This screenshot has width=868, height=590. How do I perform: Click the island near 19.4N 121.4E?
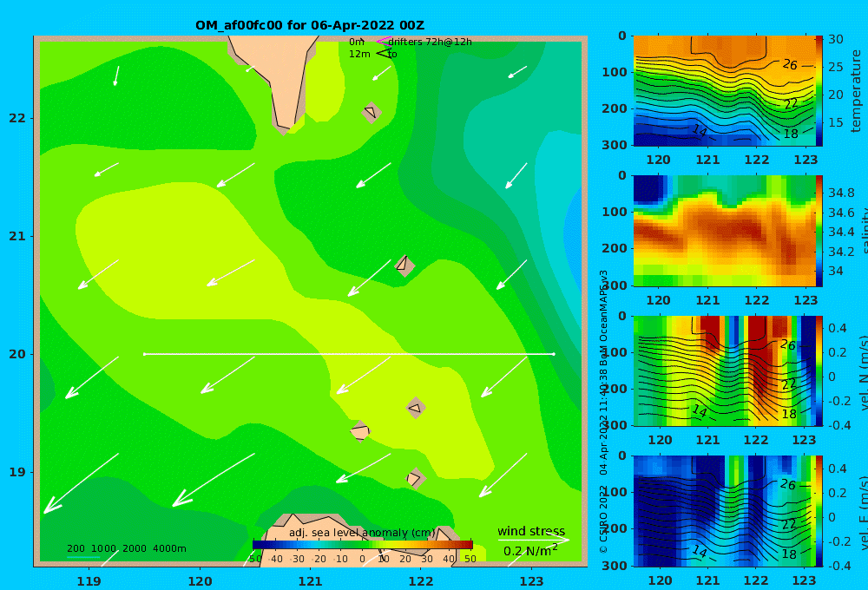click(x=360, y=430)
